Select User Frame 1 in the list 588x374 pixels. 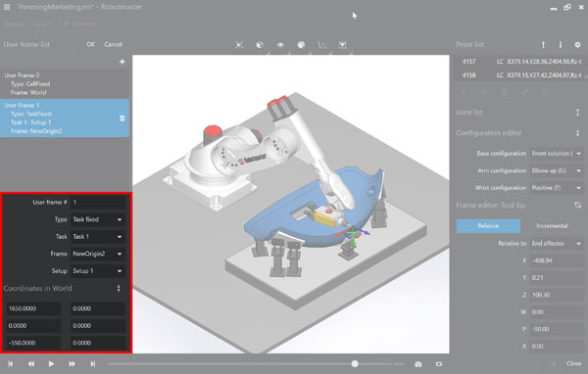point(65,118)
